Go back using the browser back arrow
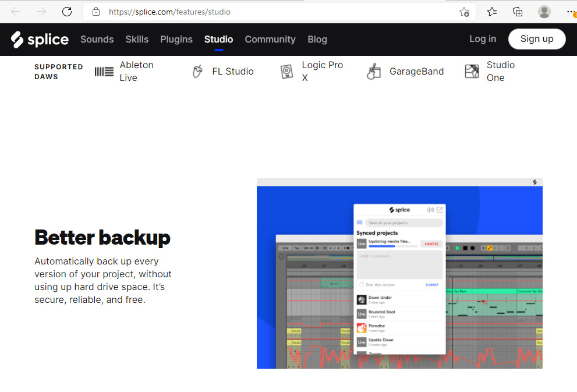This screenshot has width=577, height=392. [x=16, y=12]
